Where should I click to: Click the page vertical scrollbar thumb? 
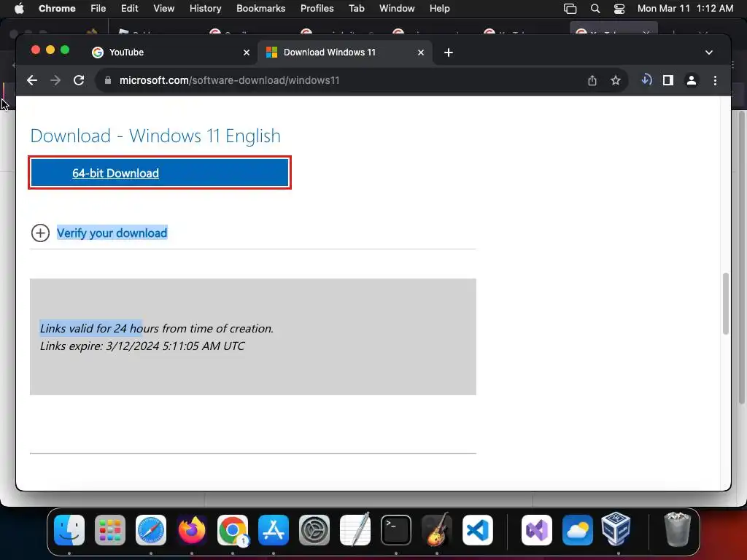point(726,304)
